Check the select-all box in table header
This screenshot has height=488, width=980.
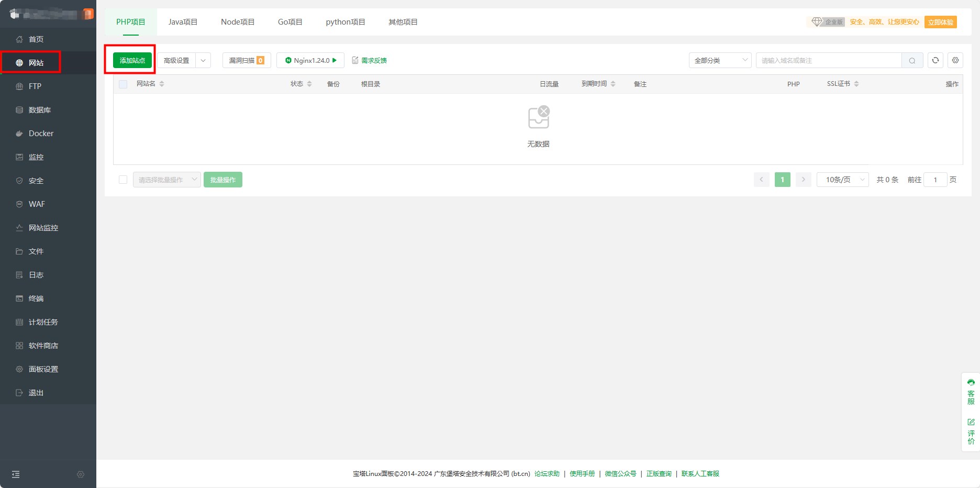click(x=123, y=84)
